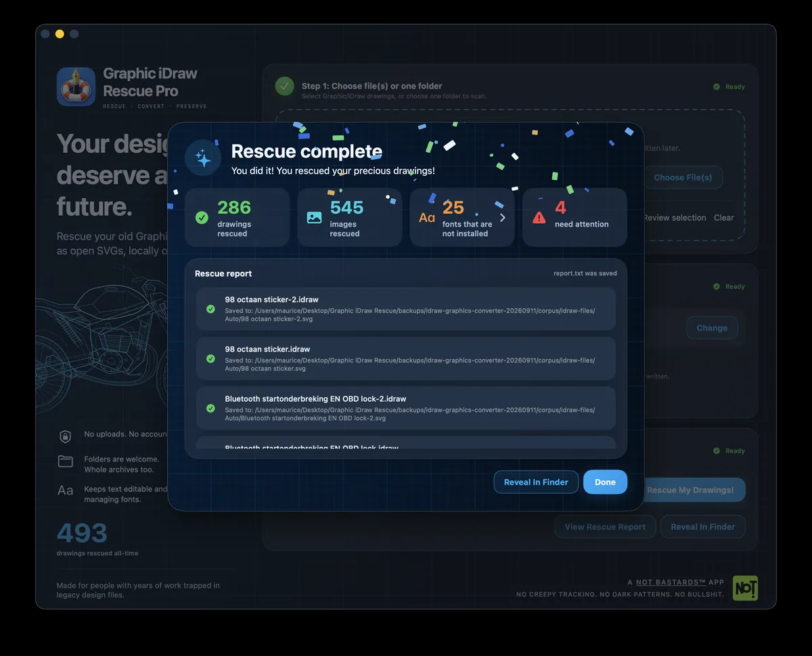Image resolution: width=812 pixels, height=656 pixels.
Task: Click the green checkmark of drawings rescued
Action: [202, 218]
